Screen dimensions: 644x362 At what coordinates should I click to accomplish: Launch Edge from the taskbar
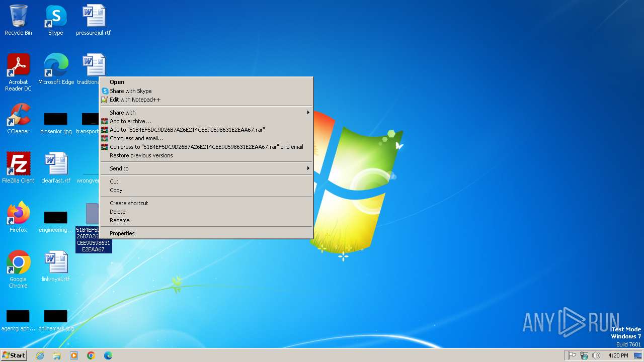[108, 355]
